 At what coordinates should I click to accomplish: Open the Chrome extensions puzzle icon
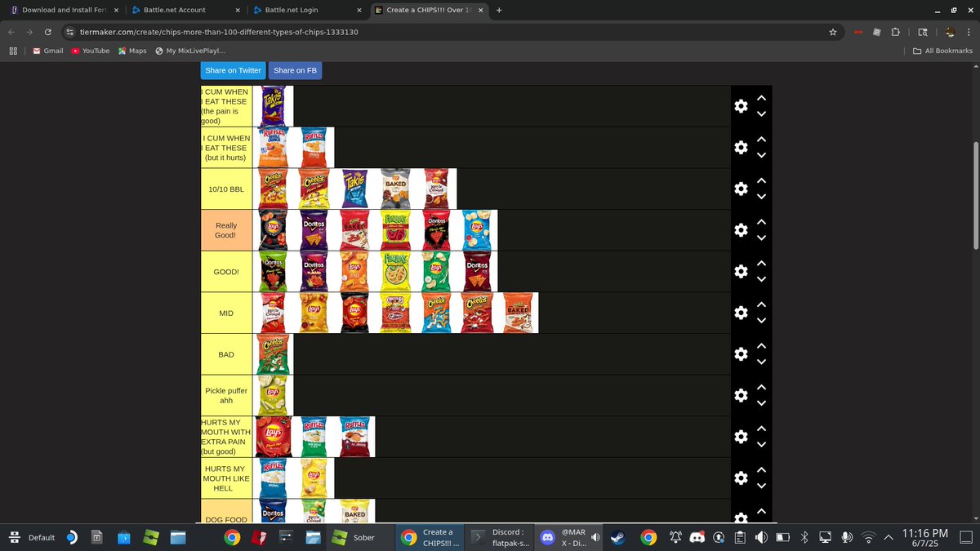pos(896,32)
